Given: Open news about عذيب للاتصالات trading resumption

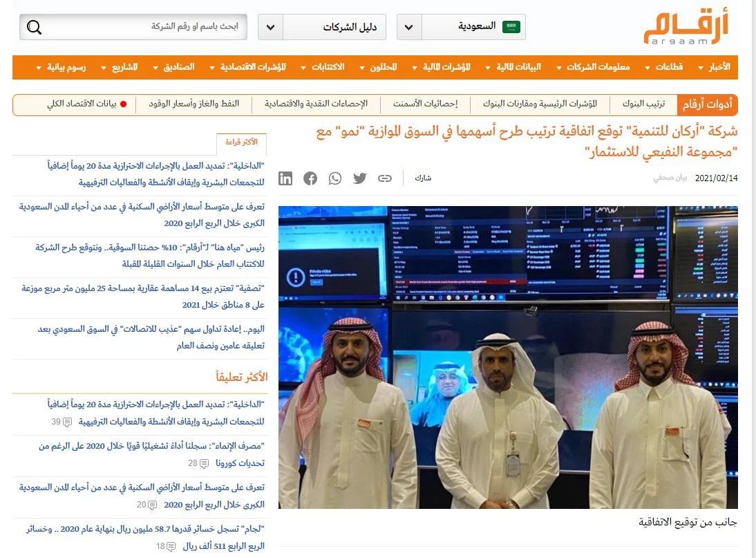Looking at the screenshot, I should tap(151, 337).
